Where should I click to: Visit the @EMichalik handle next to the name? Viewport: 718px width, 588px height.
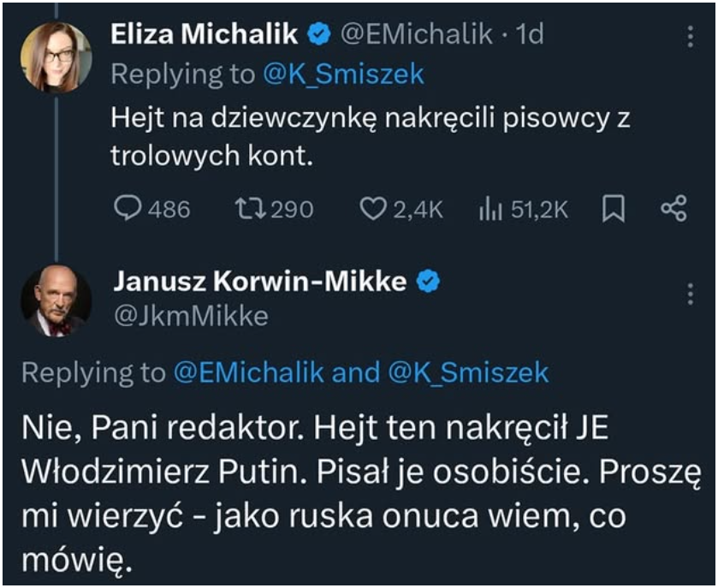click(417, 33)
